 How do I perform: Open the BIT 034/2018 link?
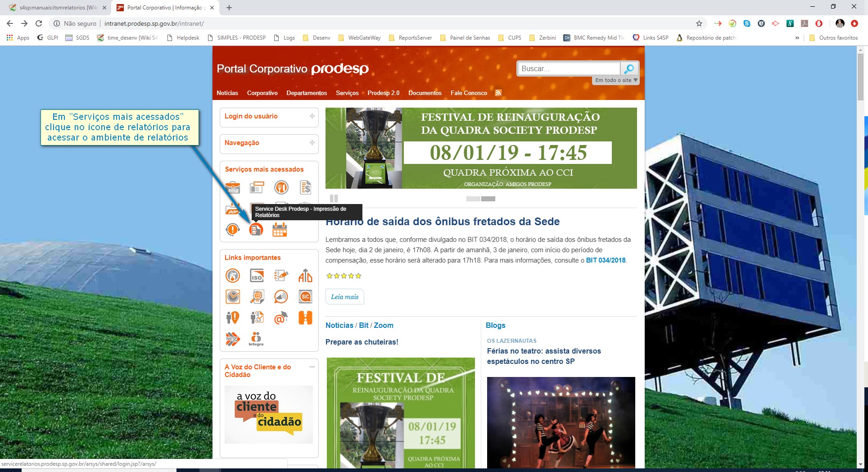click(x=606, y=260)
